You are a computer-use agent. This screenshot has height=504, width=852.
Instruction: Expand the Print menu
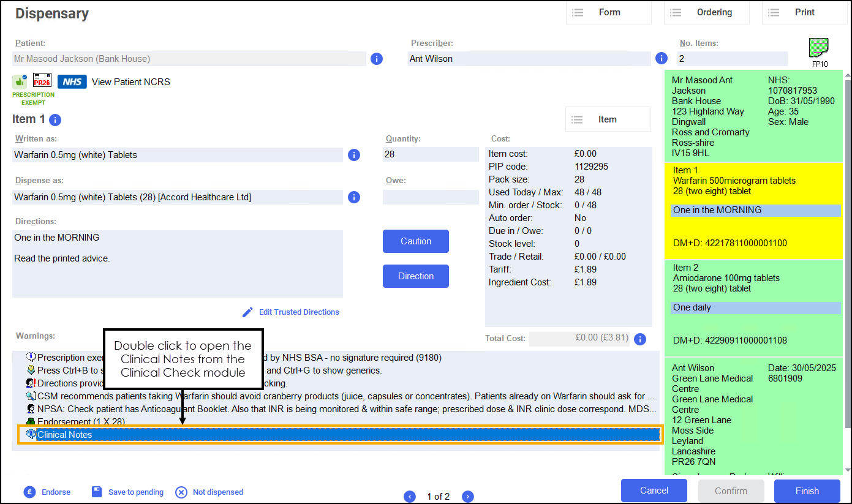click(804, 12)
